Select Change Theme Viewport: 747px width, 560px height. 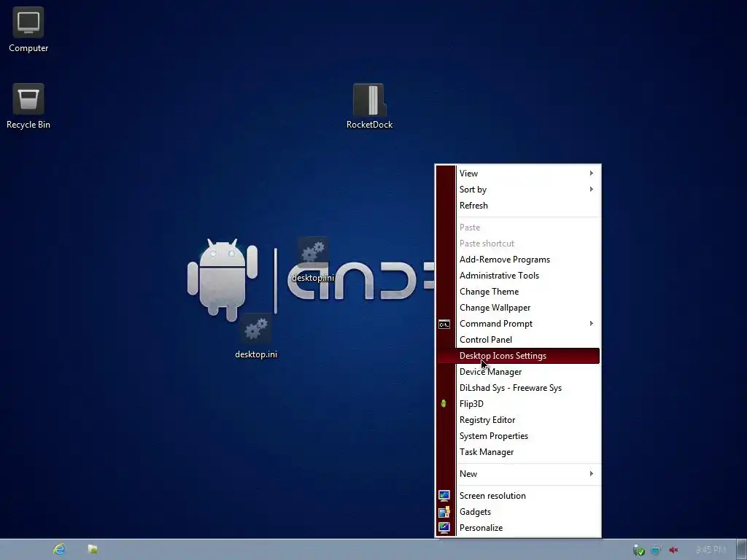519,292
